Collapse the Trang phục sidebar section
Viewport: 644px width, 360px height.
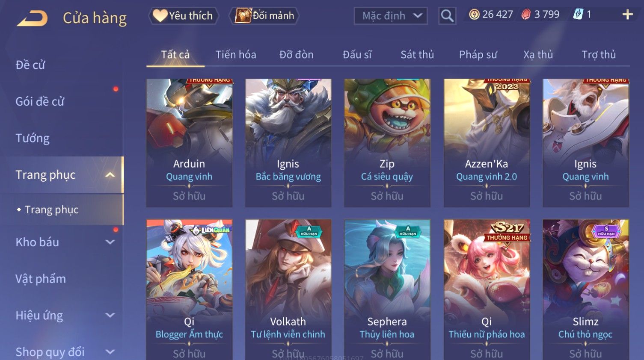[x=110, y=175]
